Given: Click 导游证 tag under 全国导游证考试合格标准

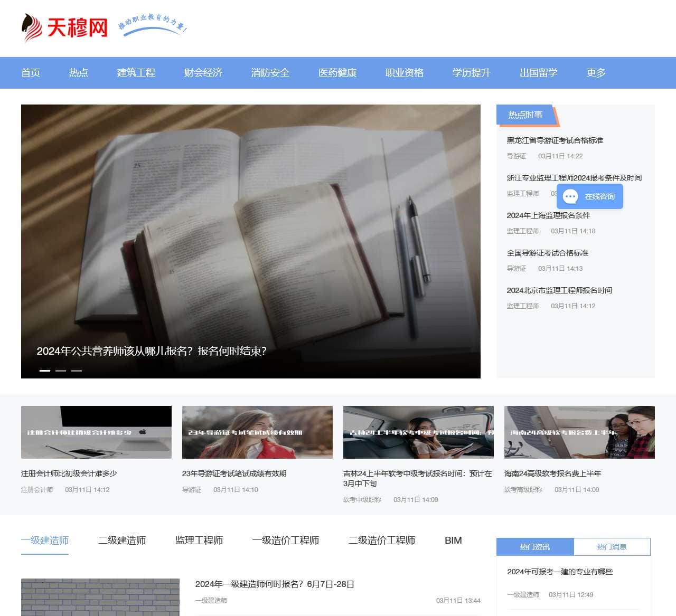Looking at the screenshot, I should pos(517,269).
